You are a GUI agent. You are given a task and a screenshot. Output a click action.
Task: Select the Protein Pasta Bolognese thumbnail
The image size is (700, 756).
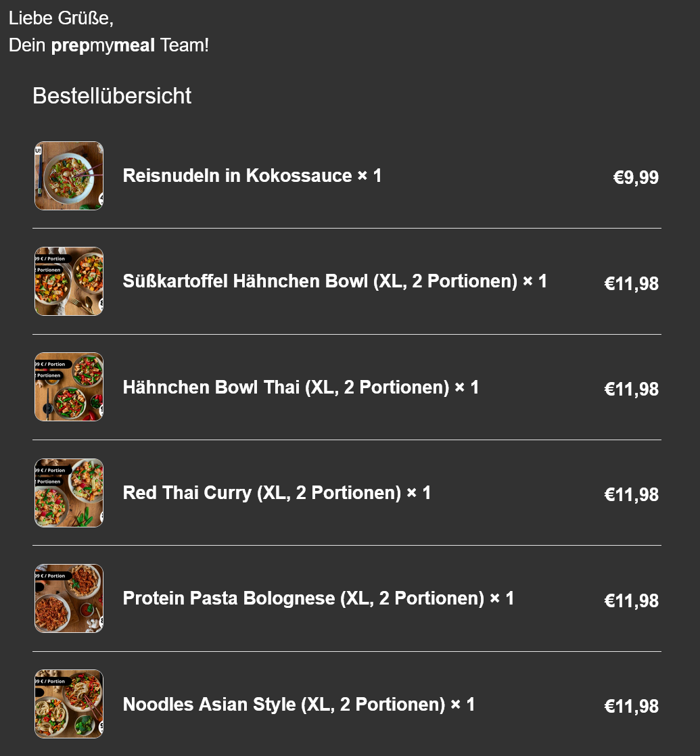69,598
